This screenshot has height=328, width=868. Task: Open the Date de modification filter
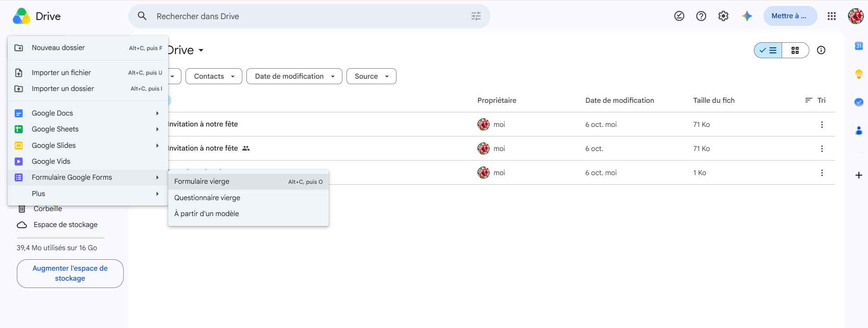pyautogui.click(x=294, y=76)
